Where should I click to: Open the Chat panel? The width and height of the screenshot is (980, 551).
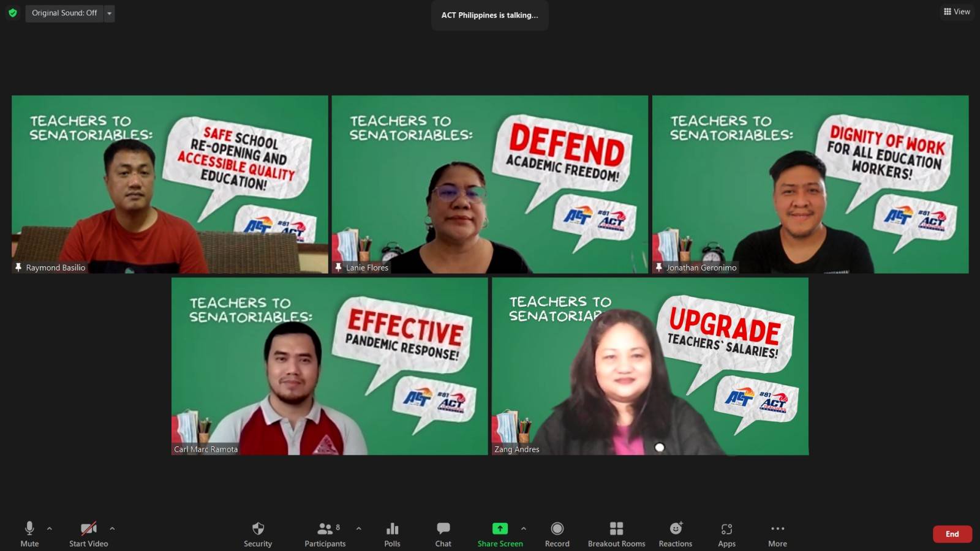(x=443, y=534)
